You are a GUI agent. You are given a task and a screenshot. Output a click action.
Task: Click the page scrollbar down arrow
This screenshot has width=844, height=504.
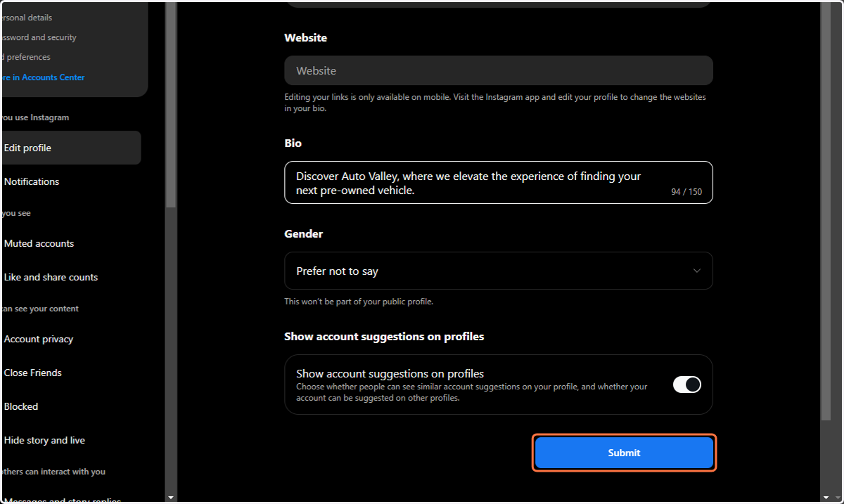tap(826, 497)
